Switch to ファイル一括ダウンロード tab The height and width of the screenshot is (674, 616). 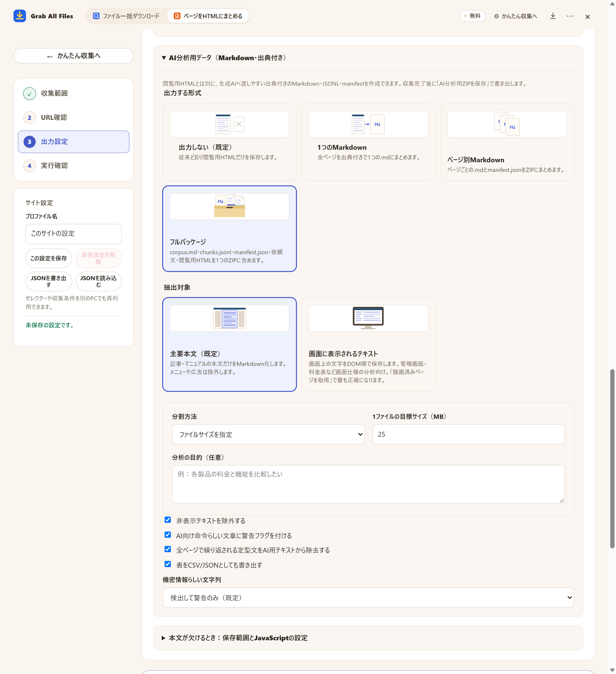click(126, 16)
